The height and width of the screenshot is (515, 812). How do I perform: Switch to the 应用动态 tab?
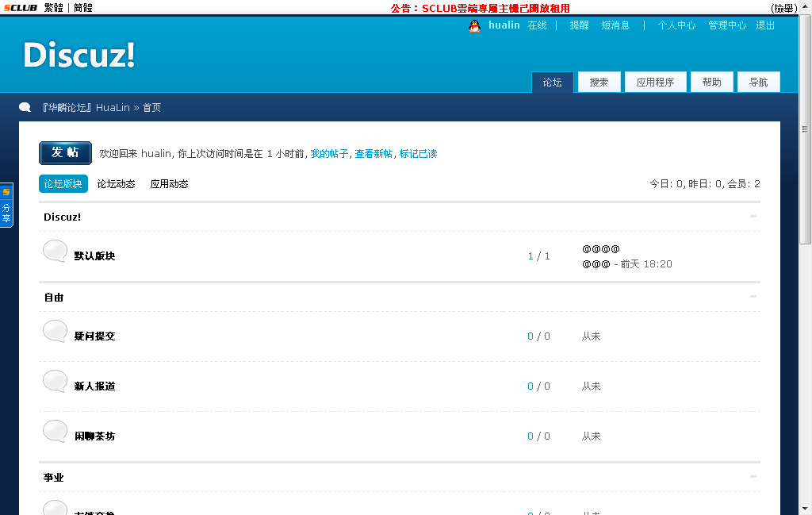(170, 184)
